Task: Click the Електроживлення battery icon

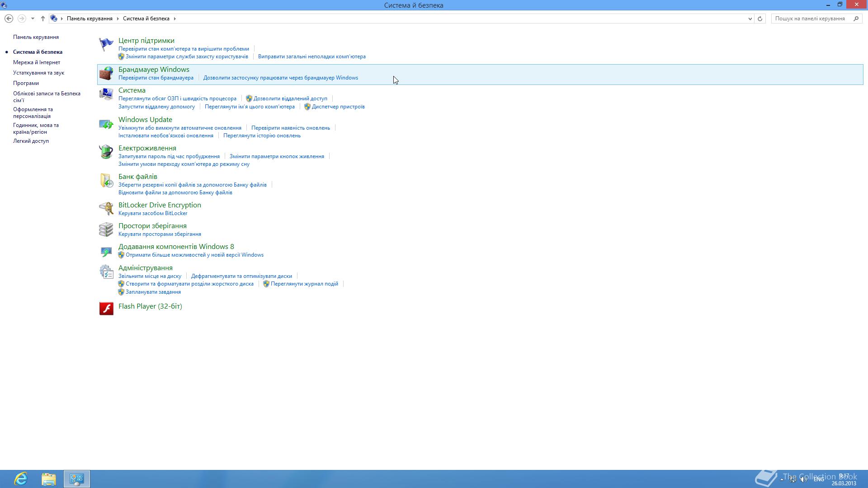Action: pyautogui.click(x=106, y=152)
